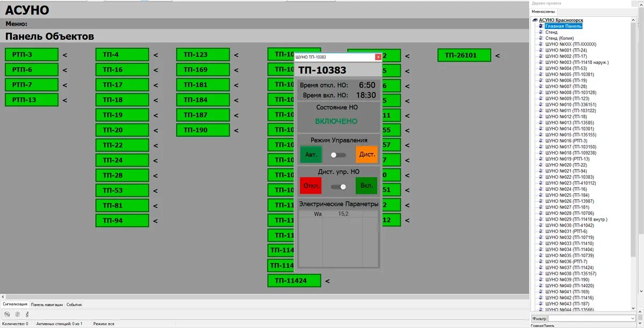Expand the arrow next to РТП-3
644x328 pixels.
point(65,55)
